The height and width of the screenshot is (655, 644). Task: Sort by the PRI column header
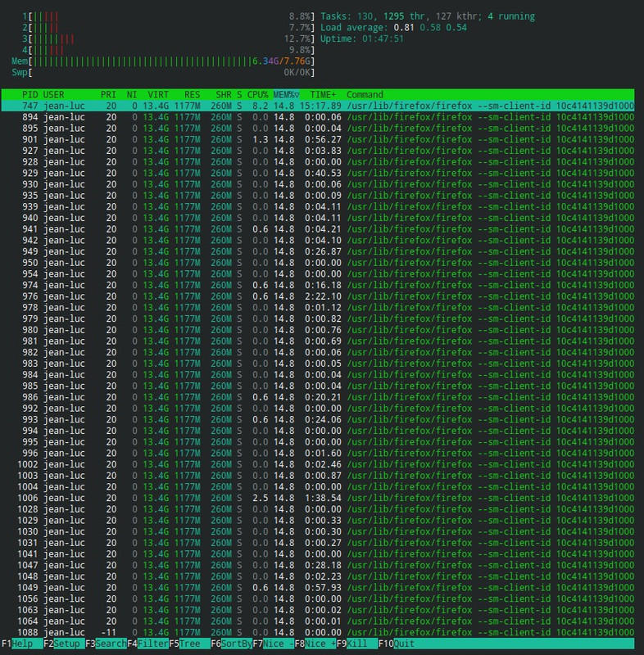[x=108, y=95]
